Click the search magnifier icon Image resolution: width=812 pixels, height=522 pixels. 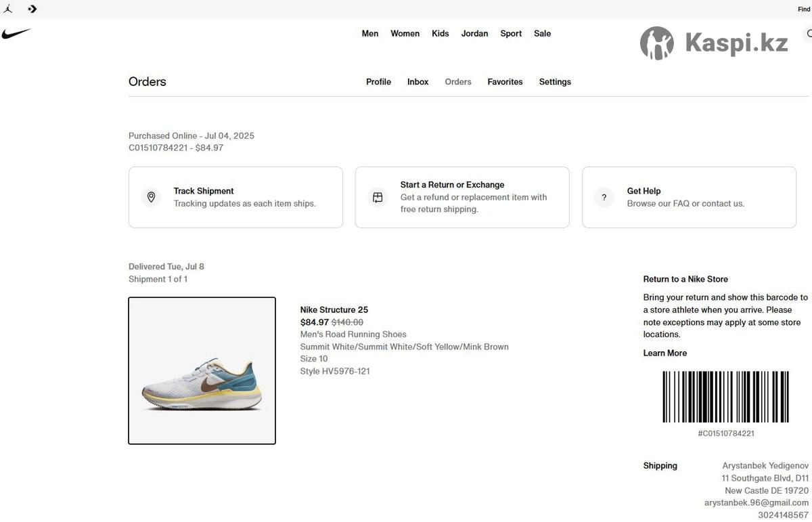click(x=808, y=33)
